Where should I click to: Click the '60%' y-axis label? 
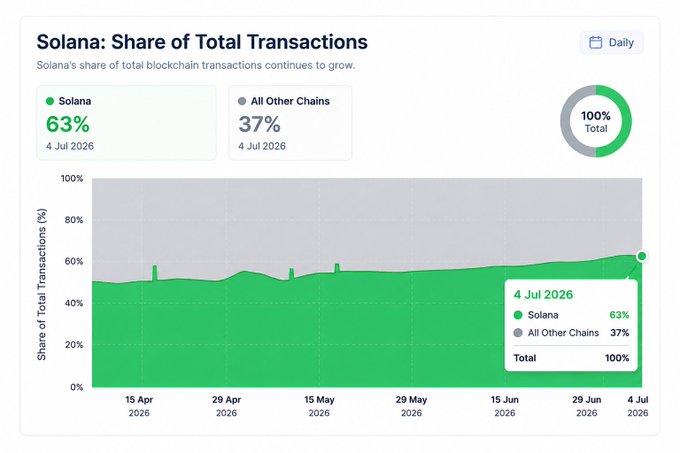tap(74, 261)
